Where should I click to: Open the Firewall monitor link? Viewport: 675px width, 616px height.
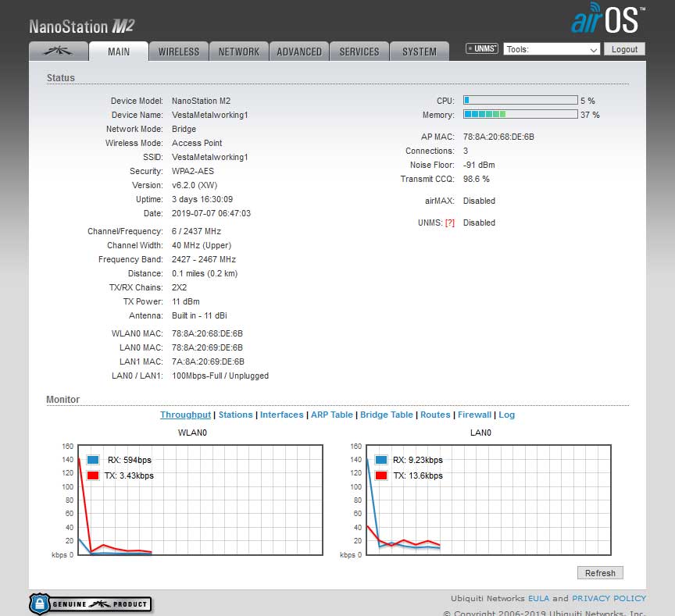tap(474, 415)
